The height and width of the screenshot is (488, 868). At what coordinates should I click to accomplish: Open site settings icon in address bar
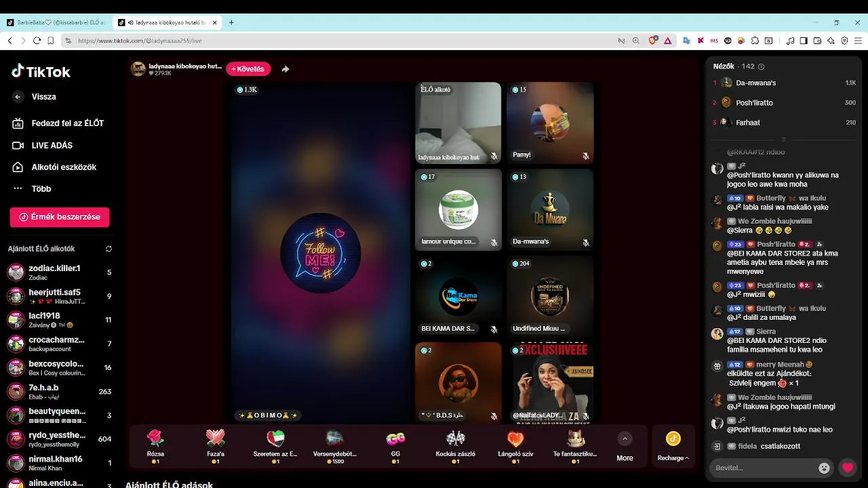coord(68,41)
